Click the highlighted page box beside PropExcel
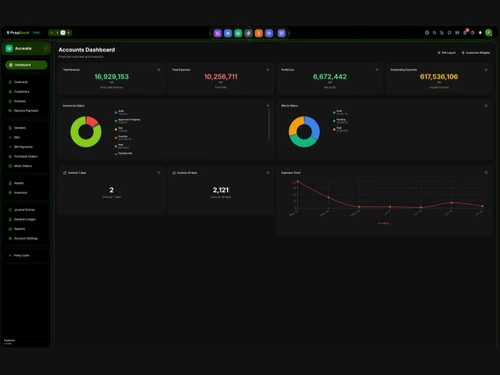500x375 pixels. [63, 33]
